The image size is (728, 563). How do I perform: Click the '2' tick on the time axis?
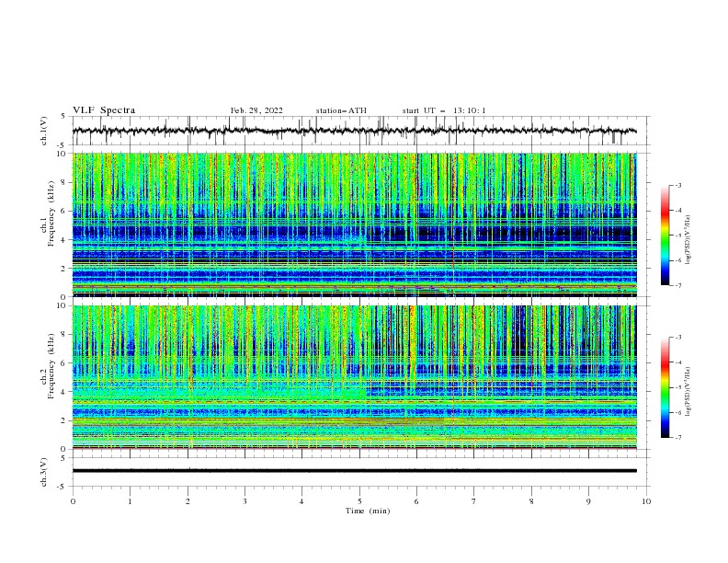[188, 501]
